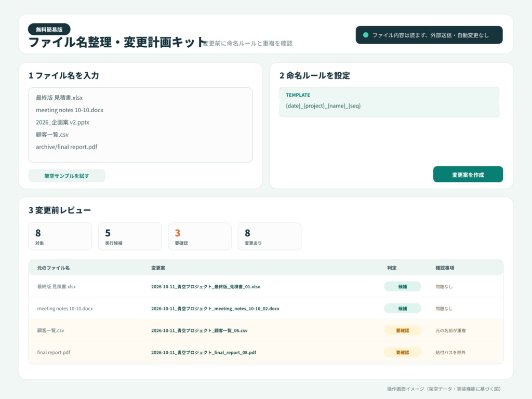Image resolution: width=532 pixels, height=399 pixels.
Task: Click the 元のファイル名 column header
Action: point(54,268)
